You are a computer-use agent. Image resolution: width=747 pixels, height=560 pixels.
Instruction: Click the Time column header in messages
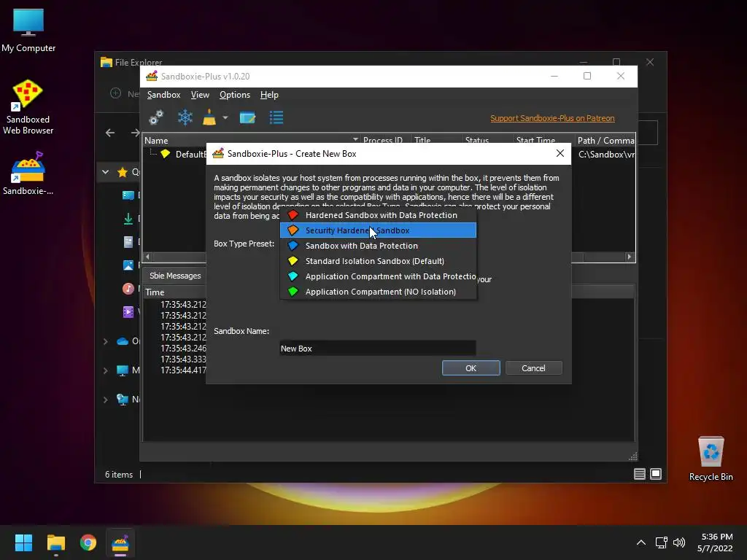tap(155, 292)
